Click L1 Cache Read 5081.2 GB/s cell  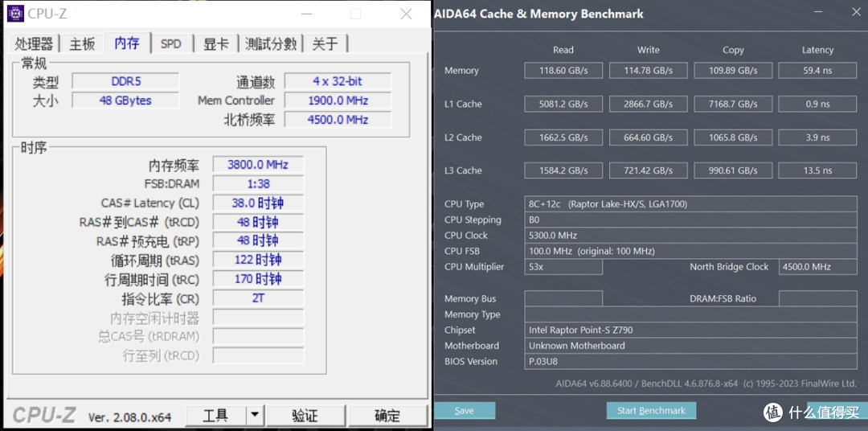(563, 104)
